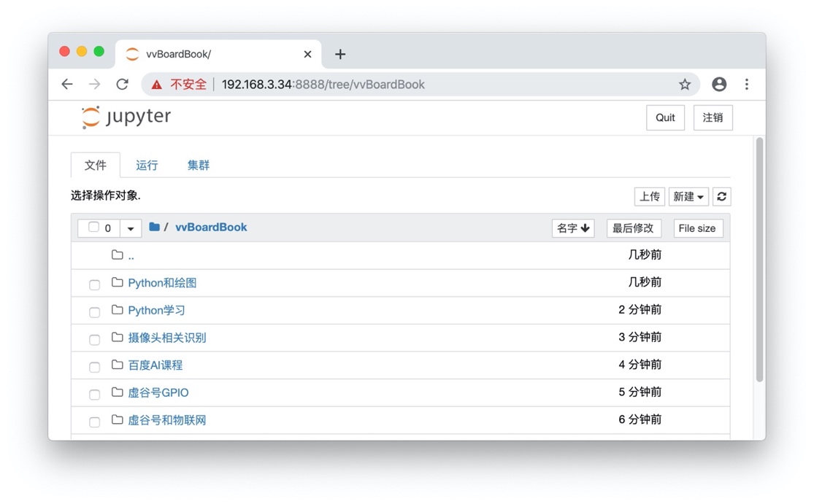Click folder icon of 虚谷号和物联网
Viewport: 814px width, 504px height.
coord(118,419)
